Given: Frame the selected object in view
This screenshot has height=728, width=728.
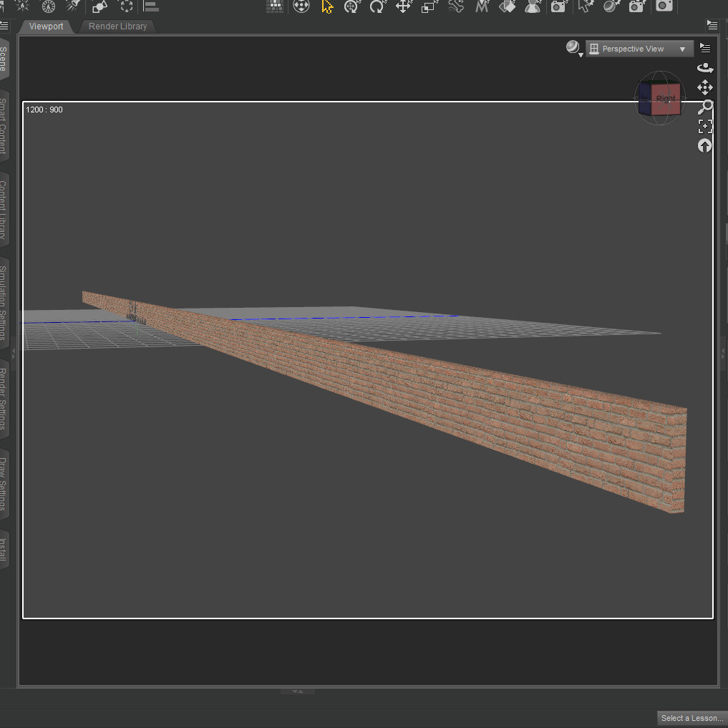Looking at the screenshot, I should [705, 126].
